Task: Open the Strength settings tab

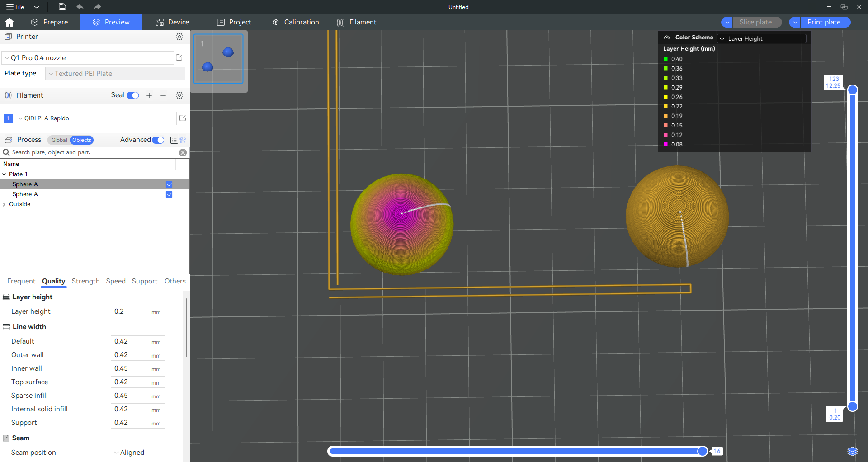Action: 85,281
